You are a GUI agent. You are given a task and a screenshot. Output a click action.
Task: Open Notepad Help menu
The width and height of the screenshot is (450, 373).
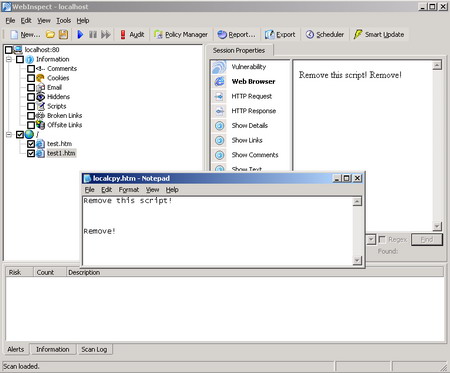pyautogui.click(x=172, y=190)
